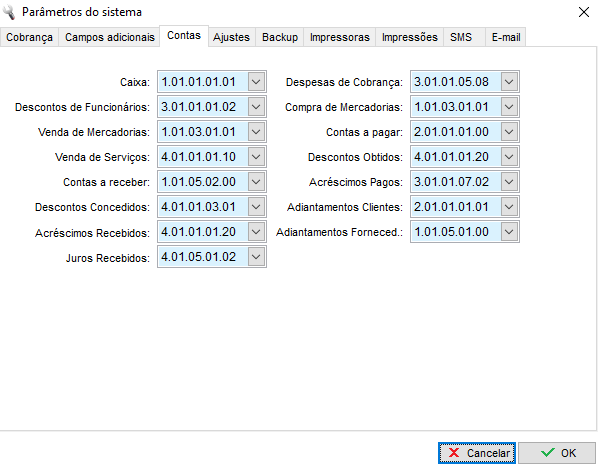Viewport: 598px width, 467px height.
Task: Expand Despesas de Cobrança dropdown
Action: [509, 82]
